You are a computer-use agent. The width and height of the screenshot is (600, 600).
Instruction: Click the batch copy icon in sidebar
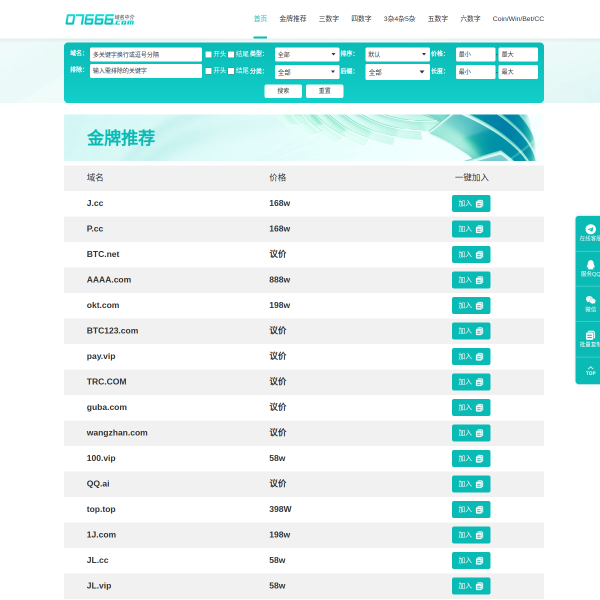pos(590,336)
